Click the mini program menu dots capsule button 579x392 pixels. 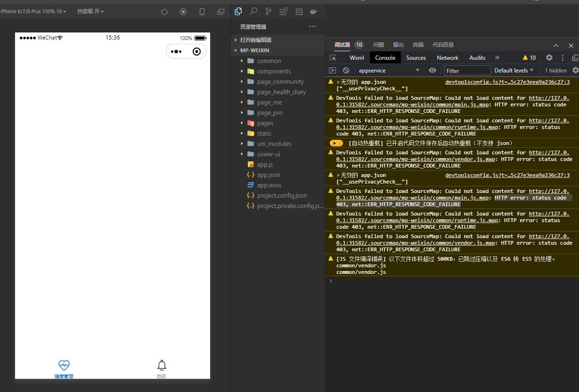click(176, 52)
